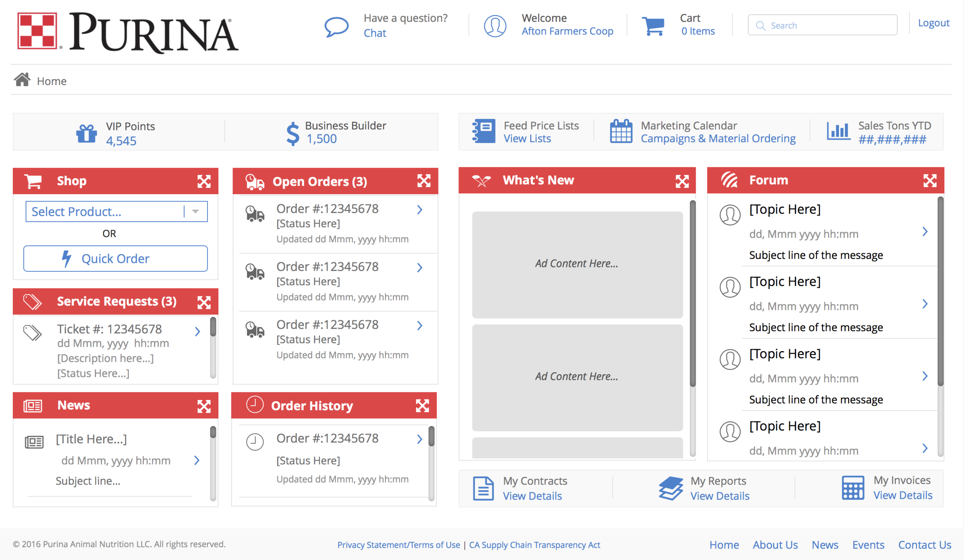Screen dimensions: 964x560
Task: Click the Quick Order button
Action: tap(116, 259)
